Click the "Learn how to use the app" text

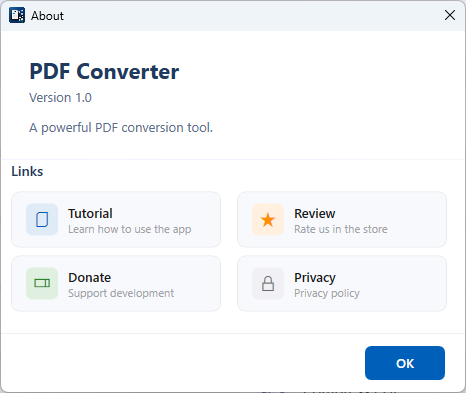[130, 229]
